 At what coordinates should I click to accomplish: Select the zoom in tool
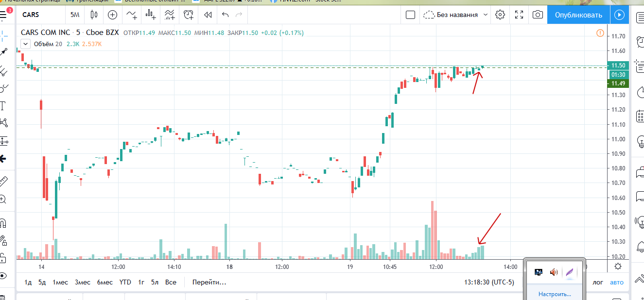coord(3,199)
